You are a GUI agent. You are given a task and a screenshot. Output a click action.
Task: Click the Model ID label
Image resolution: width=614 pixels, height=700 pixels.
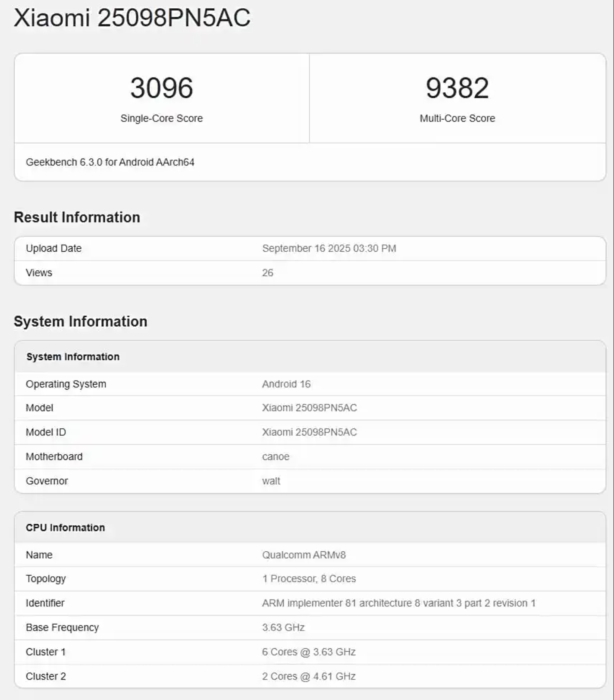click(46, 432)
